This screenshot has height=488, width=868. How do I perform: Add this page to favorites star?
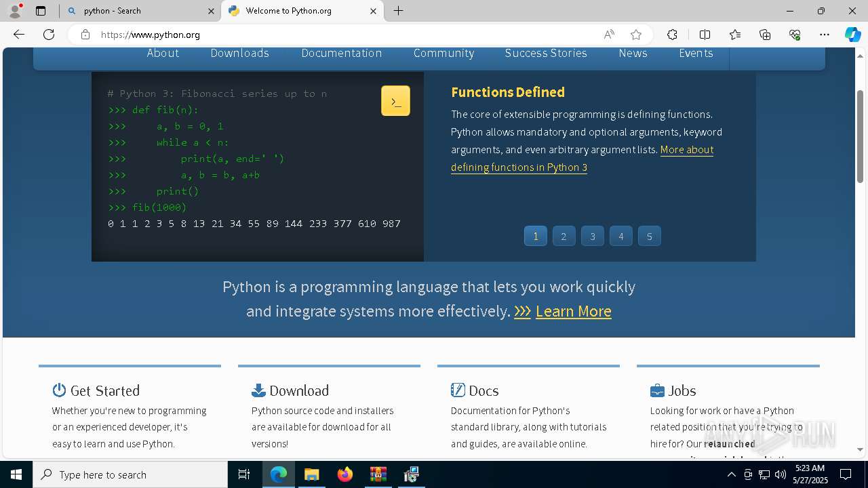click(x=635, y=35)
